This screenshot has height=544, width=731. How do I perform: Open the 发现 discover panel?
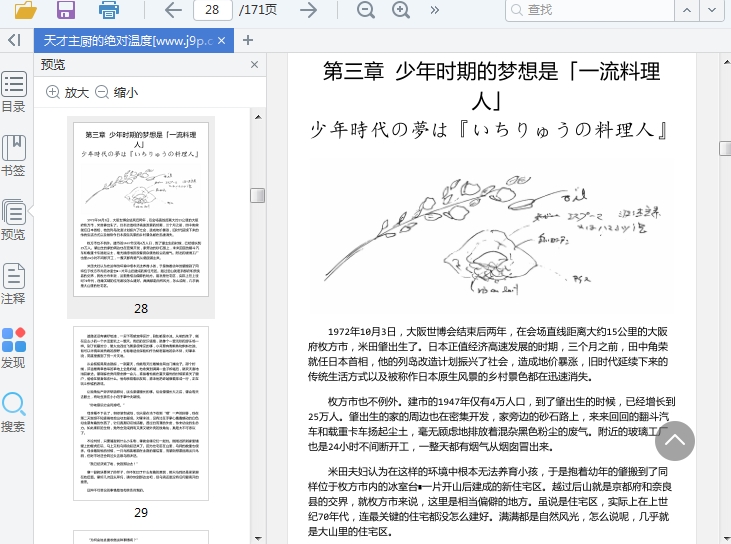point(14,348)
